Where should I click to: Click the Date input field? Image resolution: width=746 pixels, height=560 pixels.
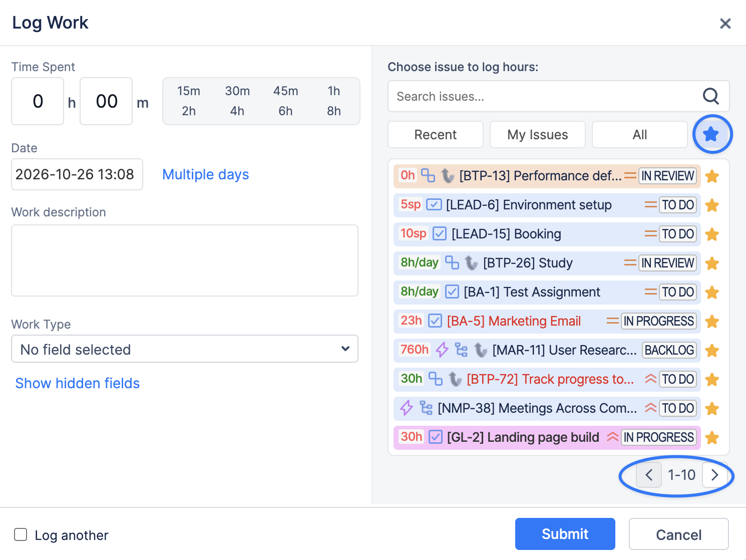pyautogui.click(x=77, y=174)
